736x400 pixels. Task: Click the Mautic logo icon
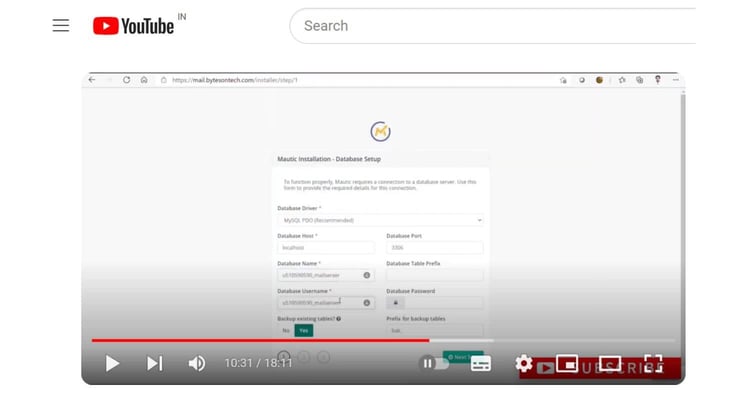click(380, 131)
